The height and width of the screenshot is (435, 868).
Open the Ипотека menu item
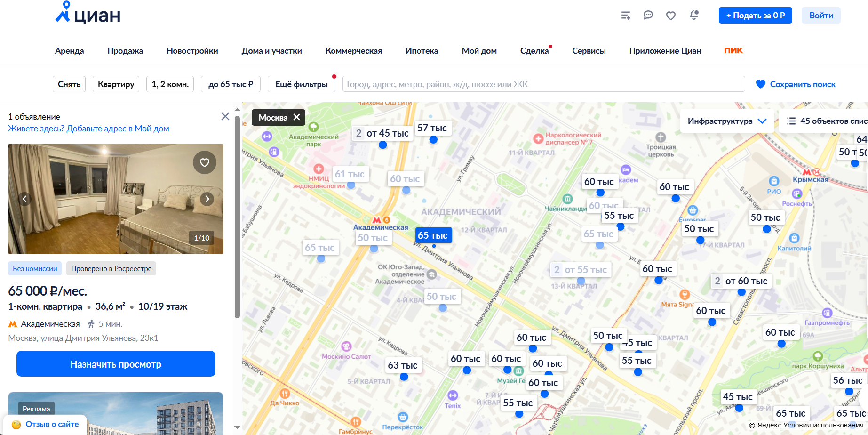point(422,51)
